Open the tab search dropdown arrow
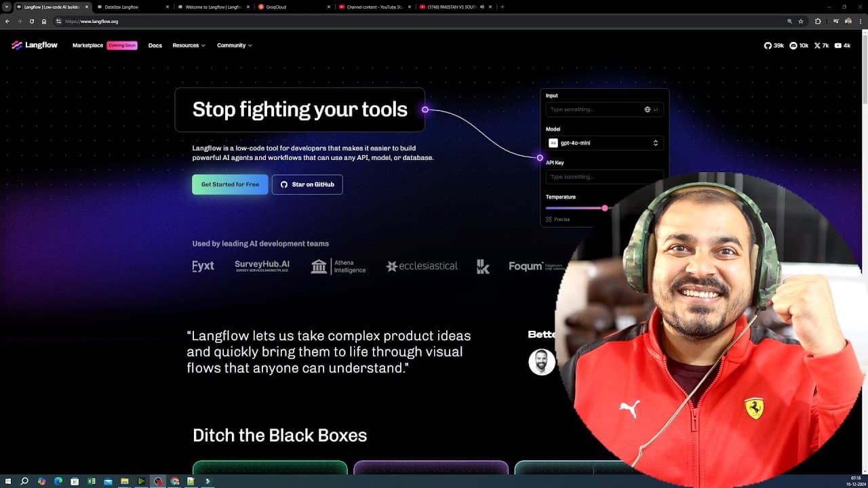The image size is (868, 488). (x=7, y=7)
